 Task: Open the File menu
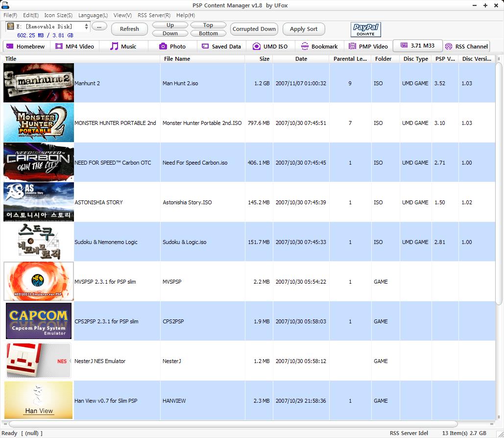pyautogui.click(x=10, y=15)
